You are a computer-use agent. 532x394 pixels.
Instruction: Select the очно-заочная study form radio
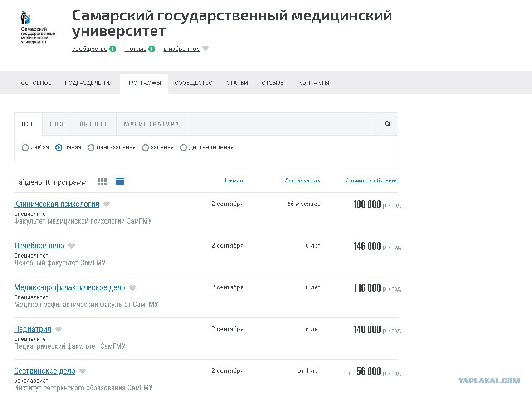[x=91, y=147]
